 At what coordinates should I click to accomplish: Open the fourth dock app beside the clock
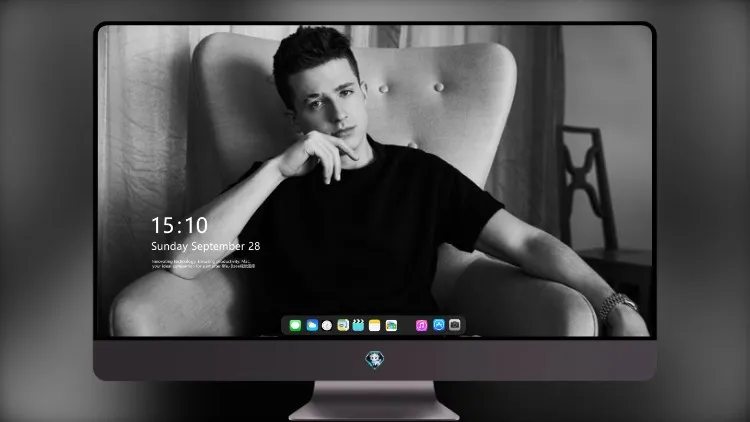343,325
